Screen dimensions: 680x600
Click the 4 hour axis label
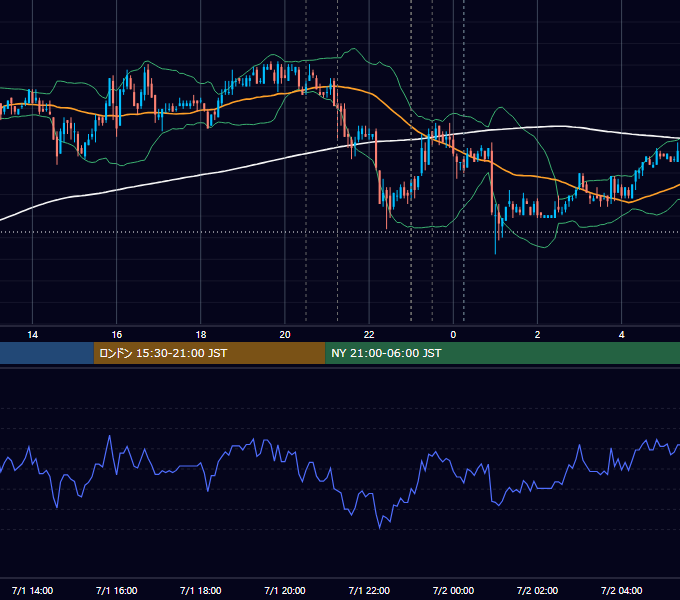pos(621,335)
